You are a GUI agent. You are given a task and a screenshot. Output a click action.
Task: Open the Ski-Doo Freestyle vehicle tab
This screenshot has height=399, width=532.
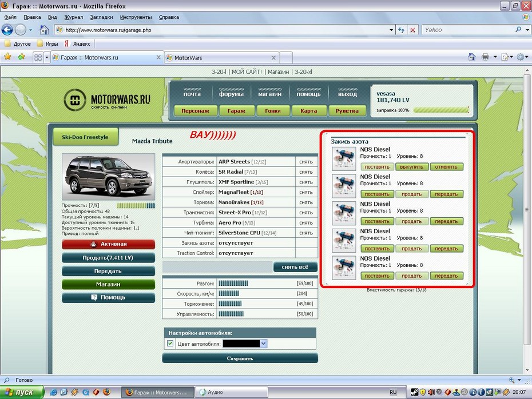(85, 137)
